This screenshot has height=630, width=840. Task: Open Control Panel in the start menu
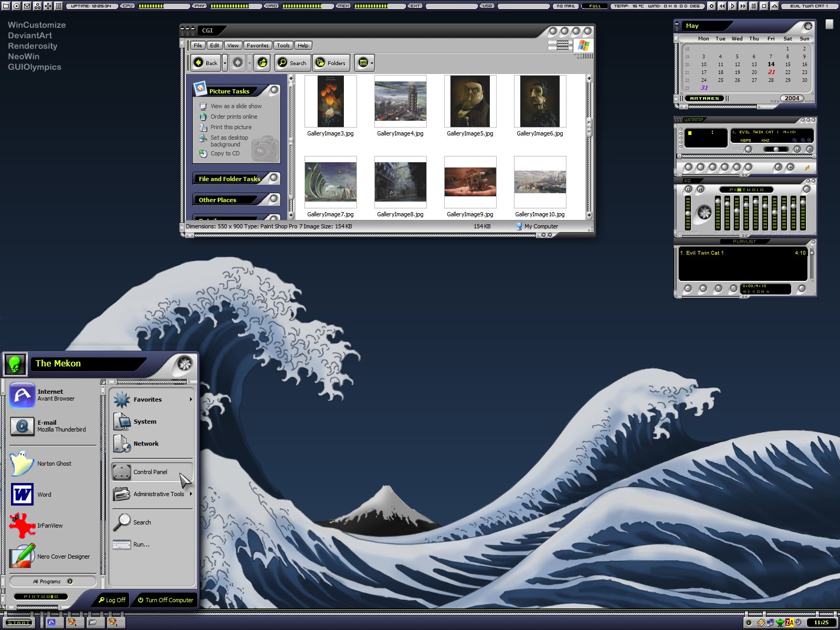[x=152, y=472]
